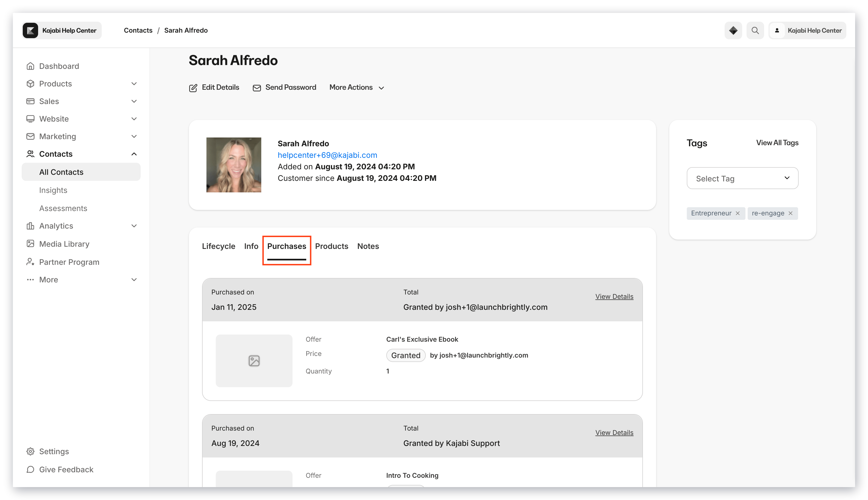Click Carl's Exclusive Ebook placeholder image

click(254, 361)
